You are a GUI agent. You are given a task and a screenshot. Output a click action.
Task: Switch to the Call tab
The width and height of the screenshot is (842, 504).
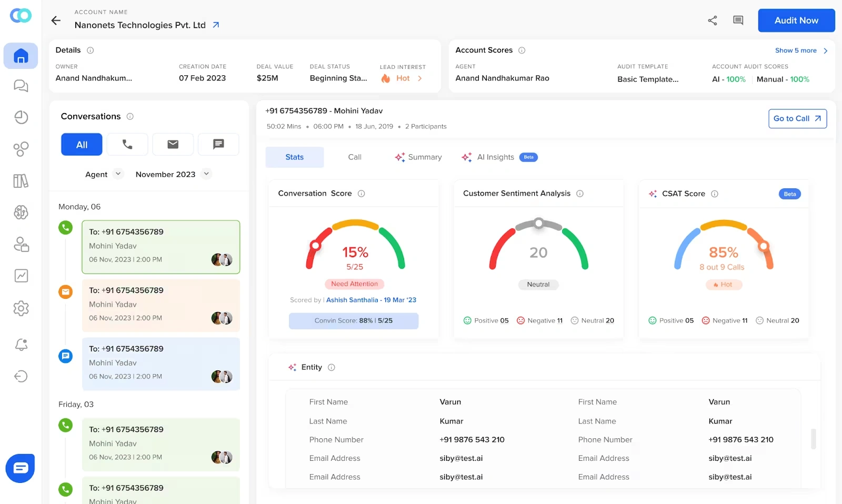pyautogui.click(x=355, y=157)
